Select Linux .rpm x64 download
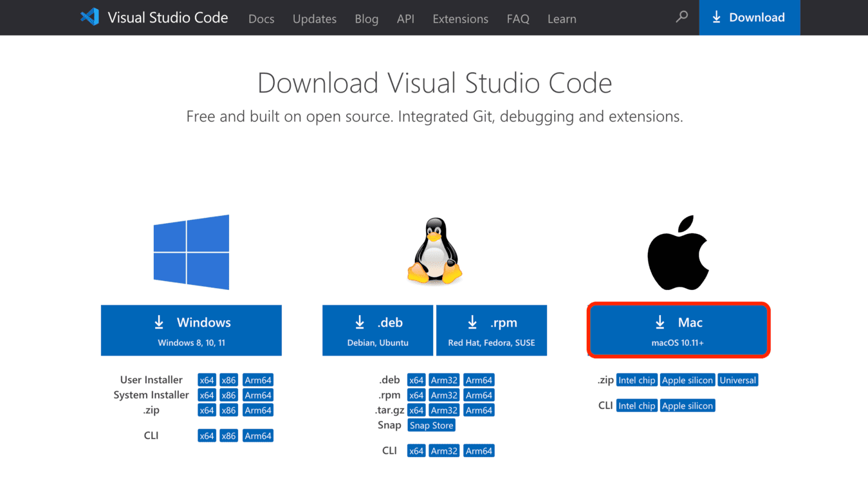This screenshot has width=868, height=488. [x=416, y=395]
